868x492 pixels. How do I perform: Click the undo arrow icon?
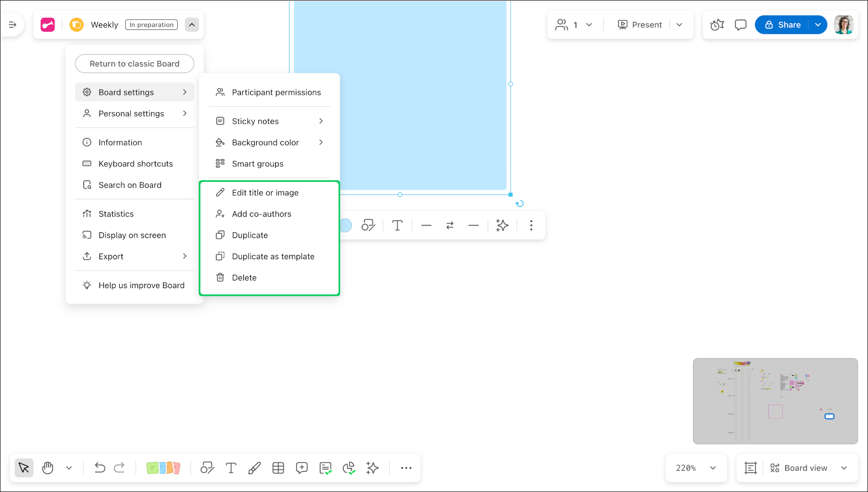tap(100, 468)
